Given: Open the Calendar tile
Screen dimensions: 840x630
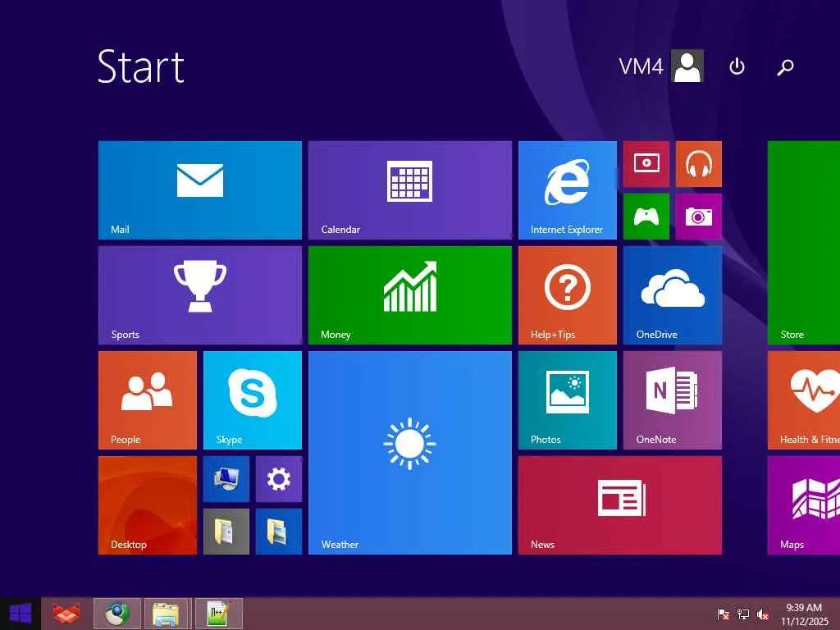Looking at the screenshot, I should [x=410, y=190].
